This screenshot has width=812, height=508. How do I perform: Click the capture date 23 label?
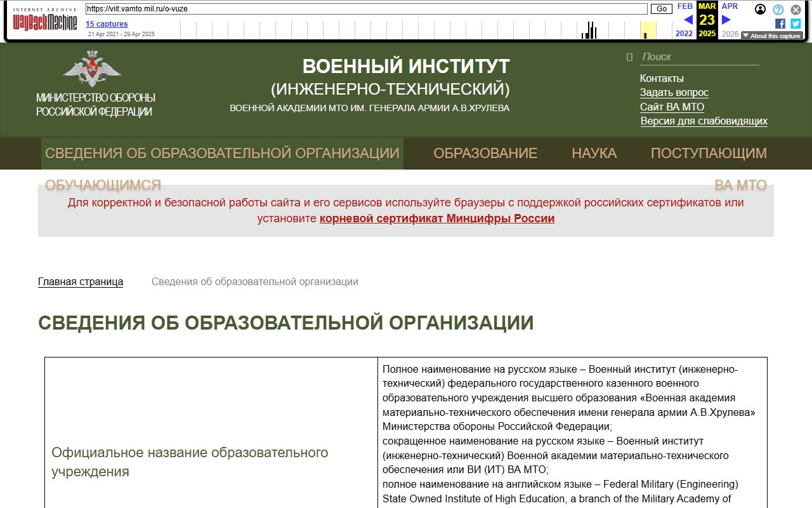[x=707, y=20]
